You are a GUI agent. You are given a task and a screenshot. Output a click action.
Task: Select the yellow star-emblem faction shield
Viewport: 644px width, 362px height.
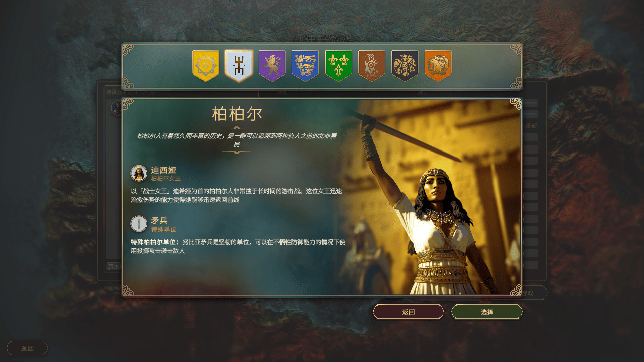coord(206,66)
